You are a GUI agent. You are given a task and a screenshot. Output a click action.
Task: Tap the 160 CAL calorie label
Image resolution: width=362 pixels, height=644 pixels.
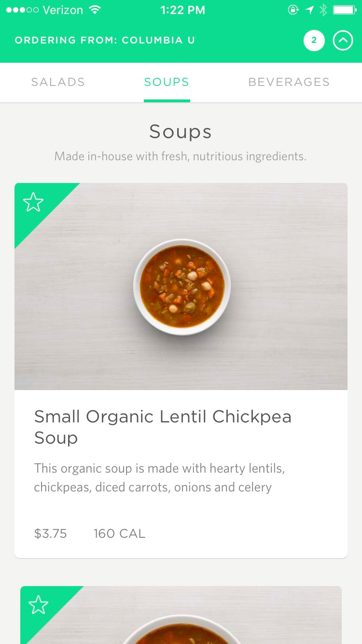coord(119,533)
